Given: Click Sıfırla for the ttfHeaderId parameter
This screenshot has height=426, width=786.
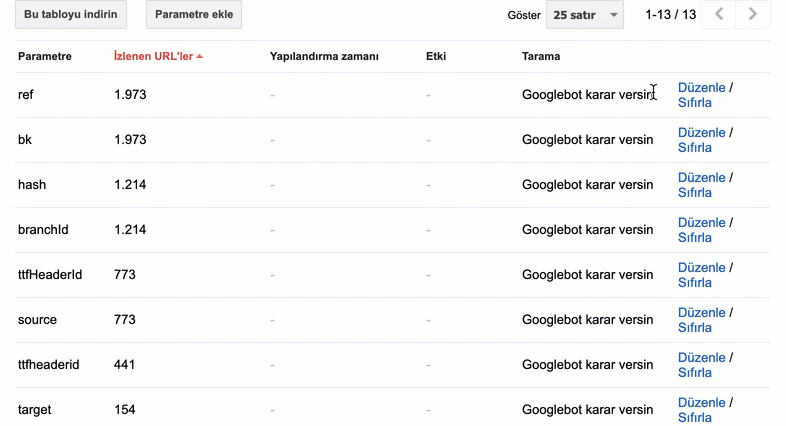Looking at the screenshot, I should pyautogui.click(x=695, y=283).
